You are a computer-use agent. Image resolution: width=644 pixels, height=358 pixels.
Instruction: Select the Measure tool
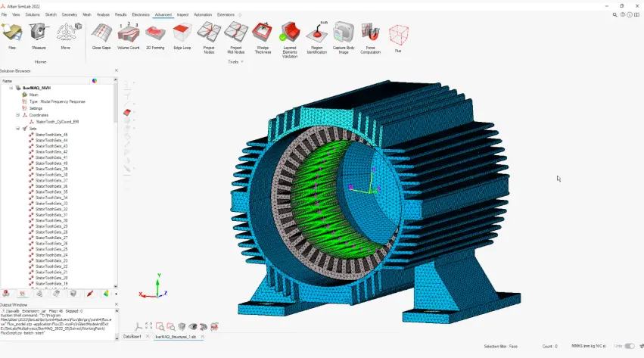(x=39, y=36)
